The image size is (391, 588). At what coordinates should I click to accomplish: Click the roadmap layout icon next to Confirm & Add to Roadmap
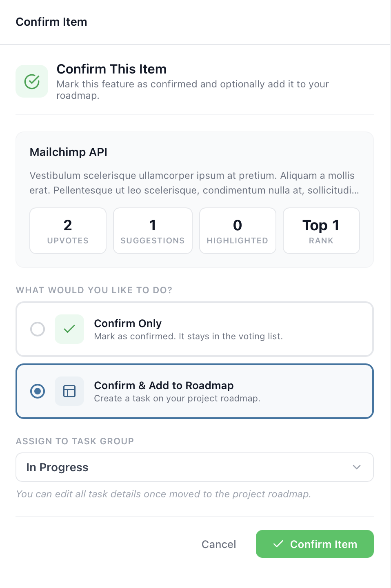69,391
